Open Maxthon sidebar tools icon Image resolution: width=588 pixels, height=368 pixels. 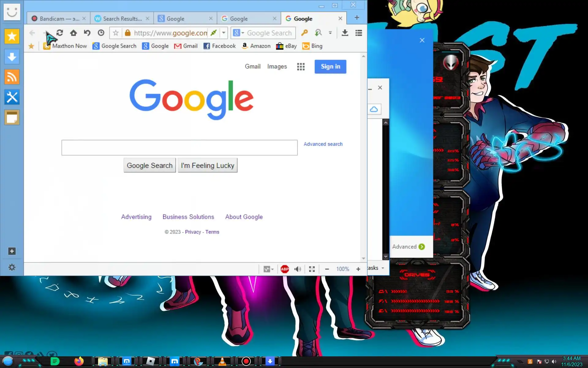[x=12, y=97]
